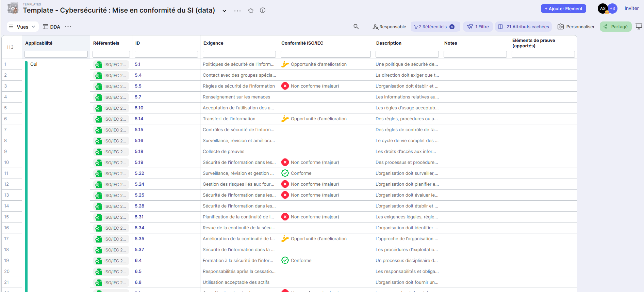Star the template as favorite
Viewport: 644px width, 292px height.
[251, 11]
